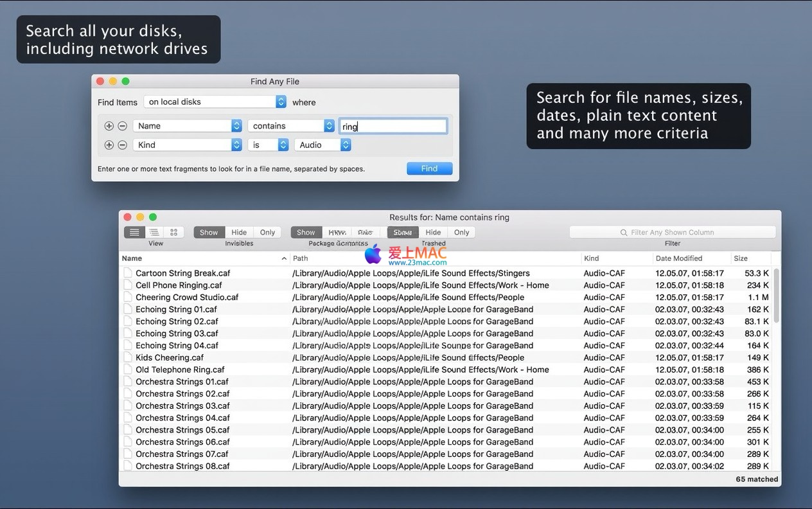
Task: Remove the Name criterion row
Action: pos(122,126)
